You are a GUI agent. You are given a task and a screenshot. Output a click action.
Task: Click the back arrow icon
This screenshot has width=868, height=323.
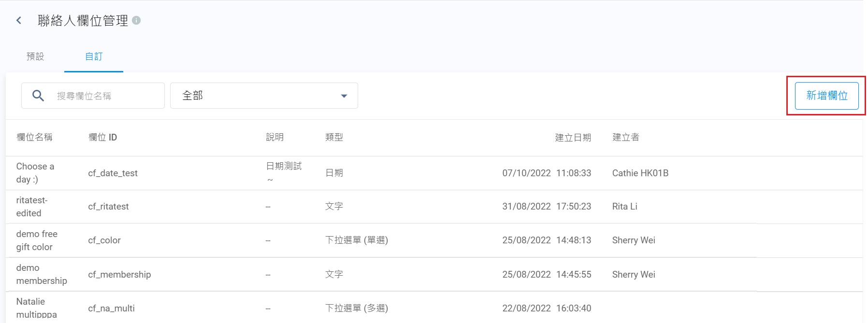coord(19,20)
